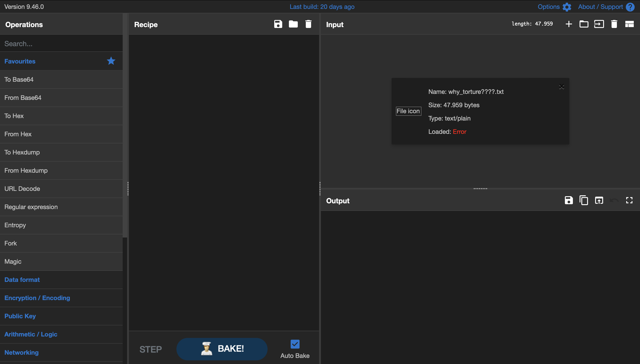
Task: Save output to file
Action: (x=569, y=200)
